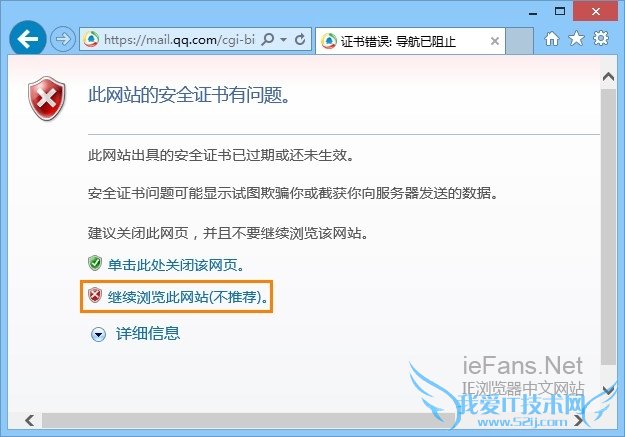Go back using the blue back arrow
Image resolution: width=625 pixels, height=437 pixels.
(28, 39)
